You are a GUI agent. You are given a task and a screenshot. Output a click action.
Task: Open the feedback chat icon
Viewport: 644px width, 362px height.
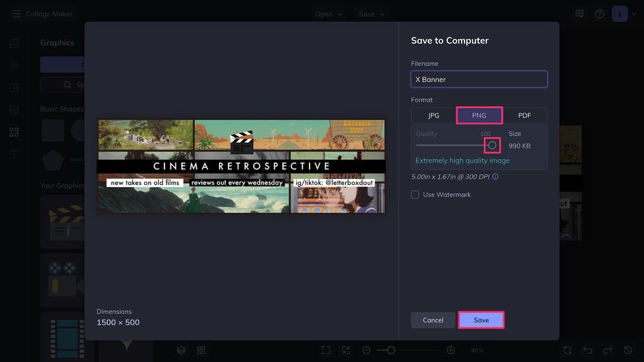pos(579,14)
